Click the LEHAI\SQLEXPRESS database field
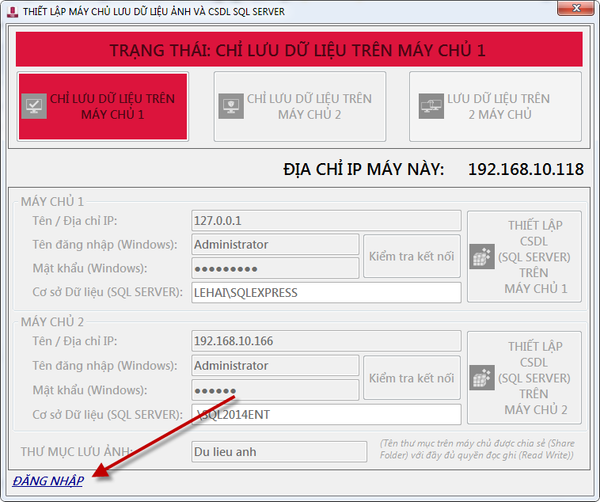 (x=326, y=292)
